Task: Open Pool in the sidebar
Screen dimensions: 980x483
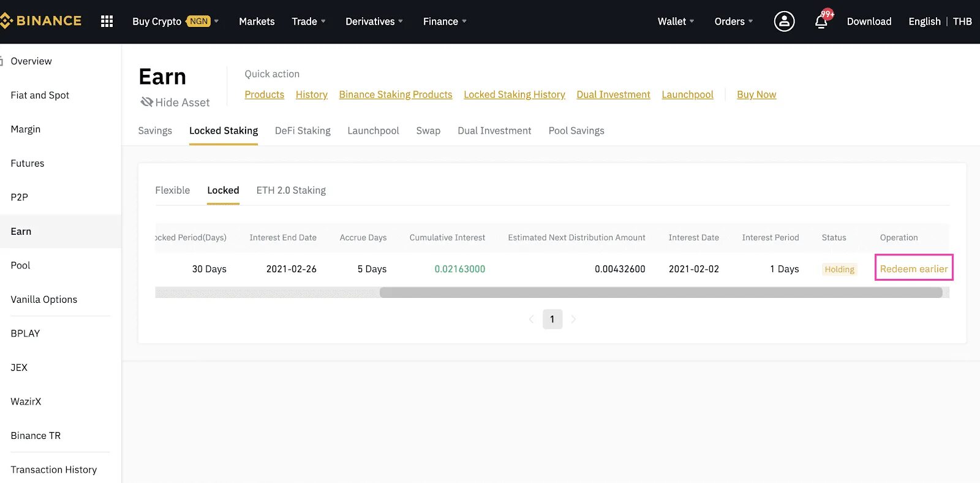Action: click(20, 265)
